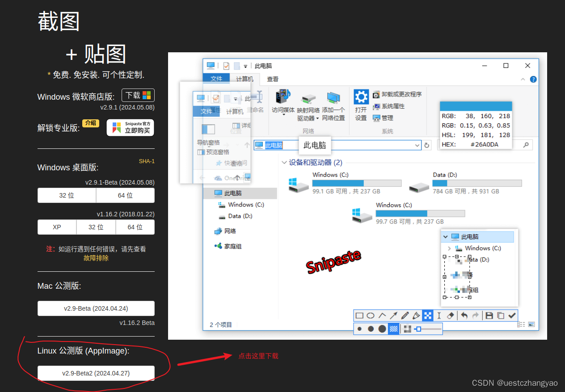The height and width of the screenshot is (392, 565).
Task: Choose the large dot brush size
Action: (x=382, y=329)
